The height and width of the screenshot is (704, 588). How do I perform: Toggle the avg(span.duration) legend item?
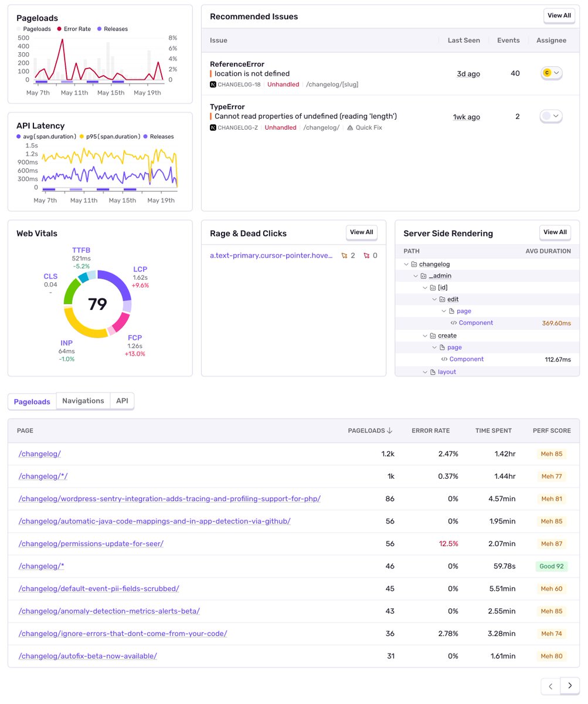(46, 137)
